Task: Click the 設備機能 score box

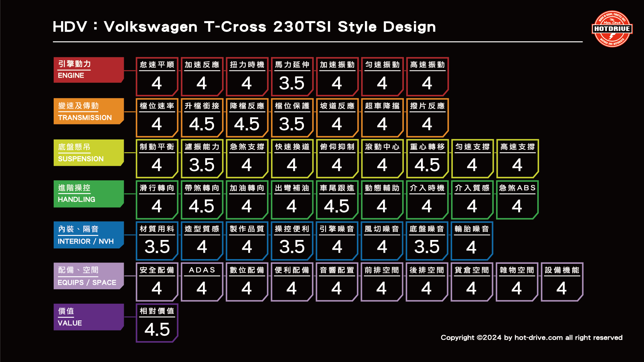Action: (562, 282)
